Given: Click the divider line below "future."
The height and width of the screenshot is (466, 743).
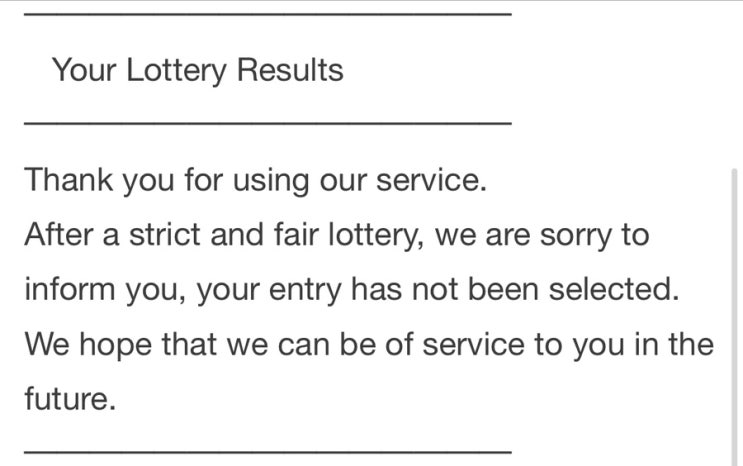Looking at the screenshot, I should [x=268, y=452].
